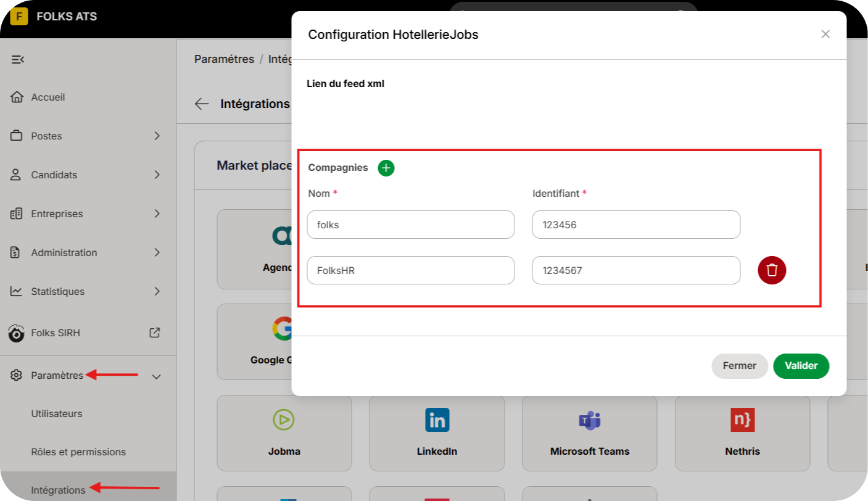Viewport: 868px width, 501px height.
Task: Click the Google logo icon
Action: (283, 328)
